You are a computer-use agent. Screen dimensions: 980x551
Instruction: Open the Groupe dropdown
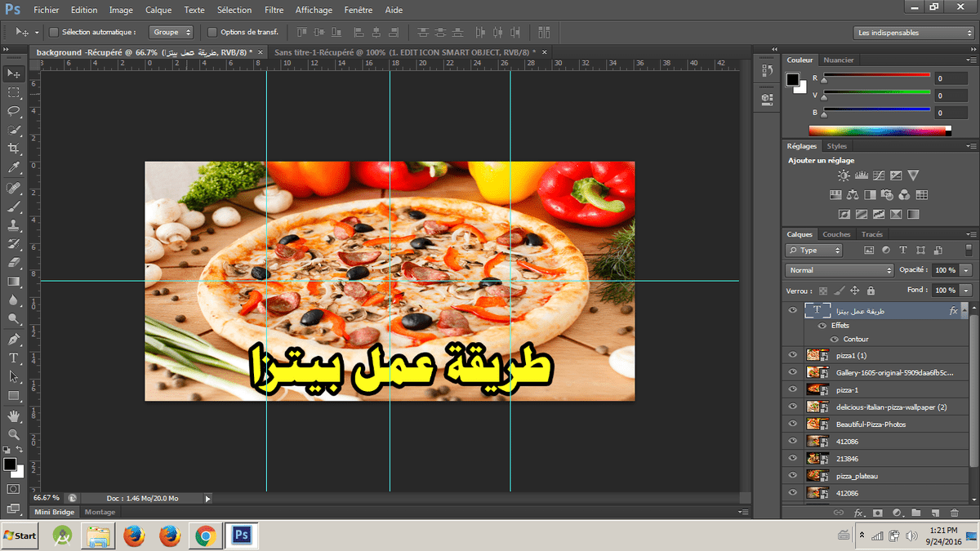(x=171, y=33)
